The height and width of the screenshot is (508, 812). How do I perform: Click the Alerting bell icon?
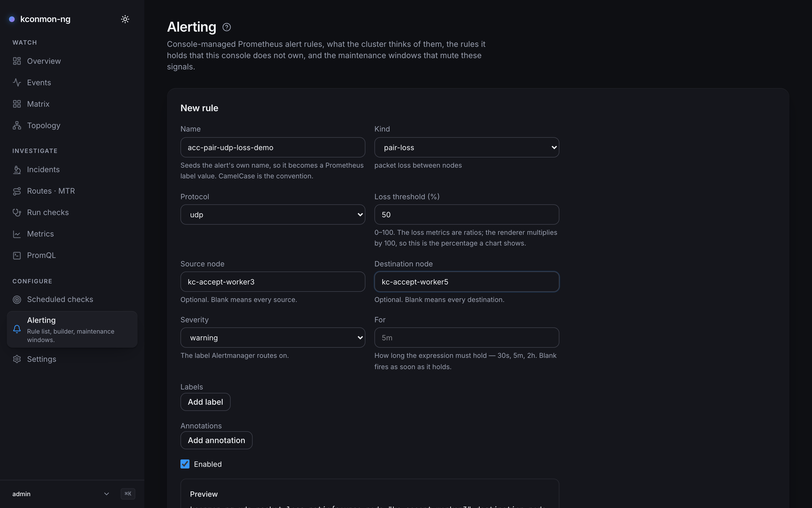coord(17,329)
